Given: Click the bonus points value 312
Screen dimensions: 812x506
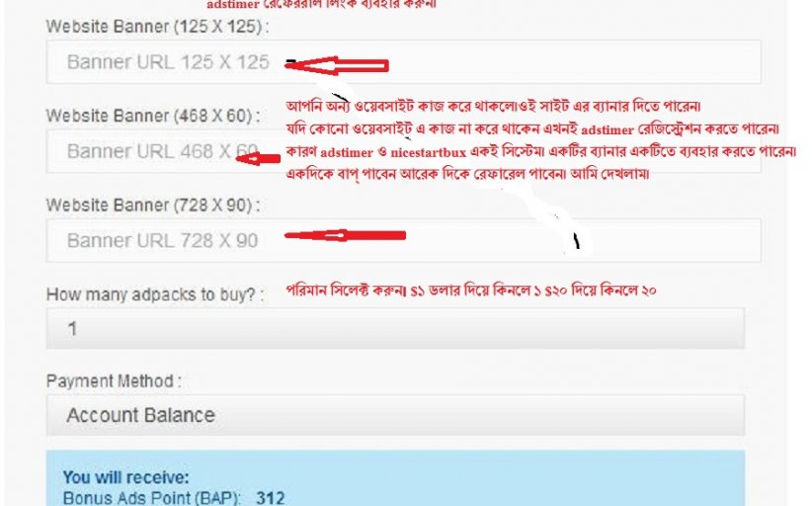Looking at the screenshot, I should pyautogui.click(x=271, y=498).
